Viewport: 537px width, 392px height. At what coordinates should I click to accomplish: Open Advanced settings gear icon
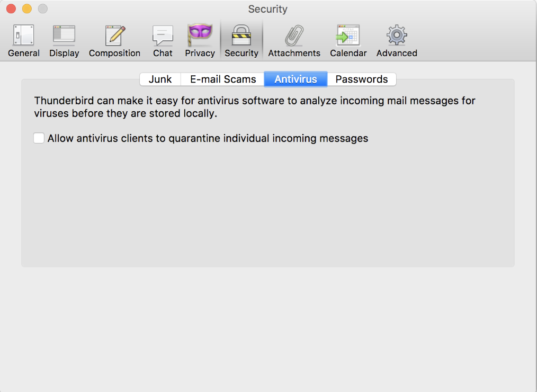point(397,41)
